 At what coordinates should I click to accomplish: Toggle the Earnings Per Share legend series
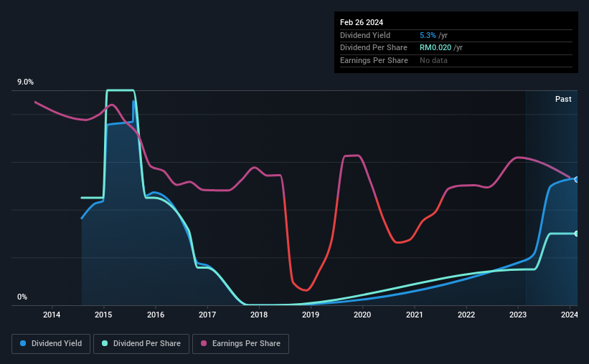(x=240, y=344)
